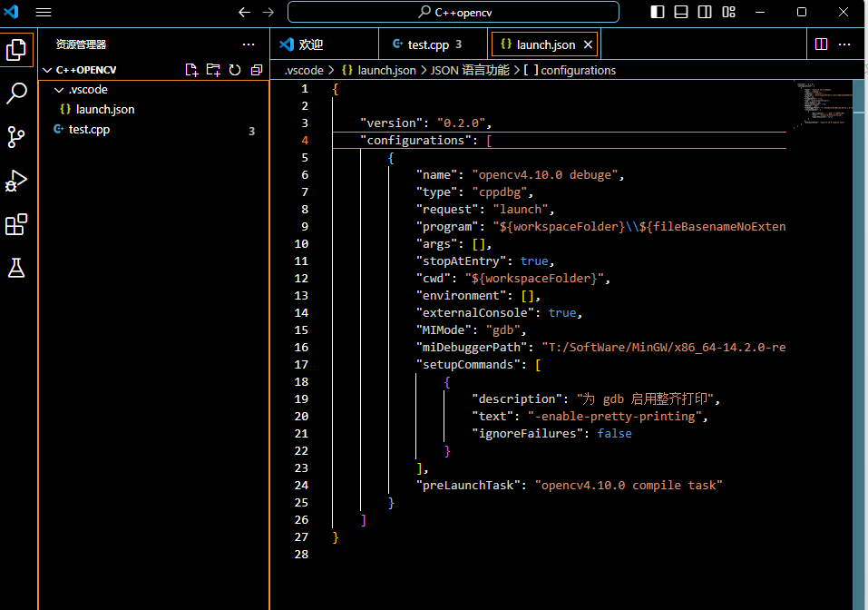This screenshot has width=868, height=610.
Task: Close the launch.json tab
Action: [x=588, y=44]
